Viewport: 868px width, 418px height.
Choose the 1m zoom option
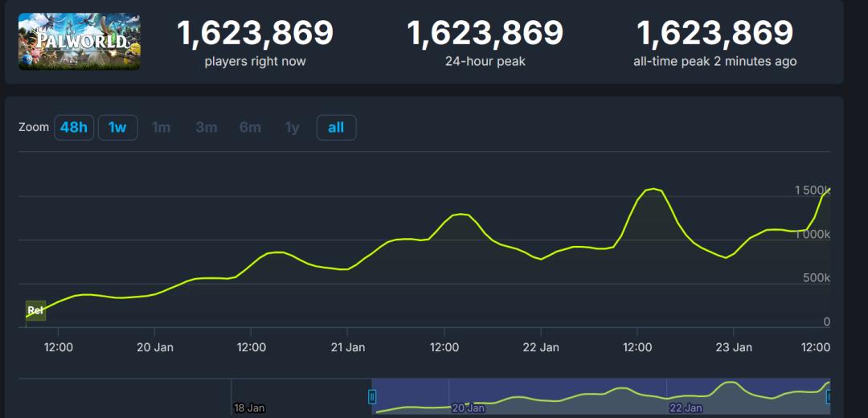[x=161, y=127]
